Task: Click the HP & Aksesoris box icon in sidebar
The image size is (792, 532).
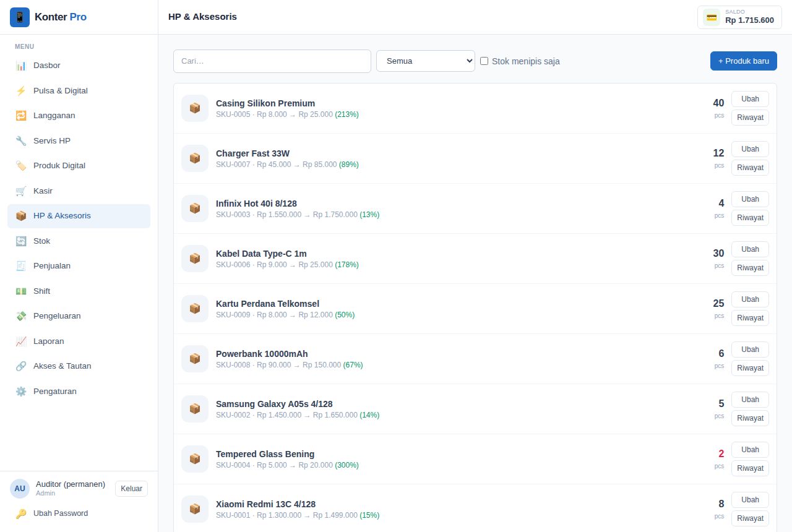Action: pos(21,216)
